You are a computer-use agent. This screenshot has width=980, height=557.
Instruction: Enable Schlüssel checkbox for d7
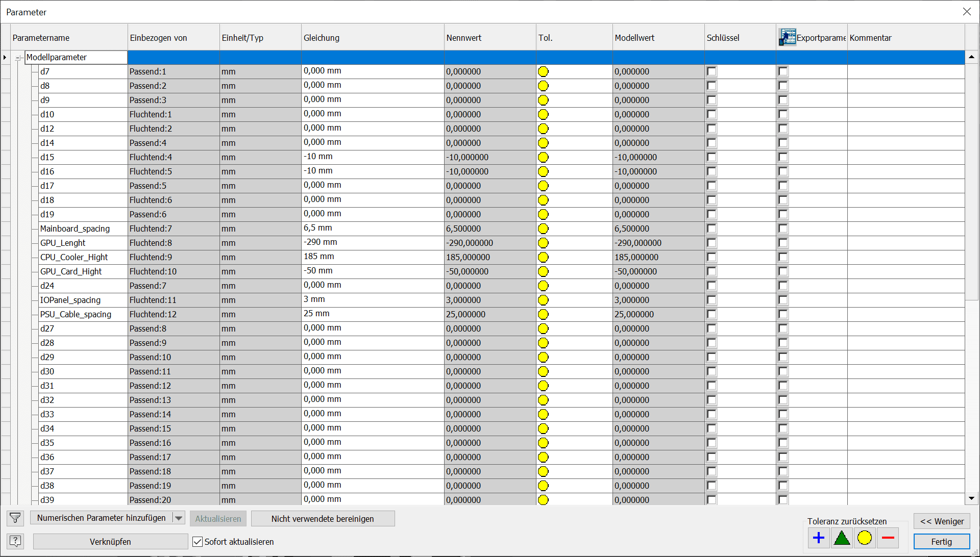click(x=712, y=71)
